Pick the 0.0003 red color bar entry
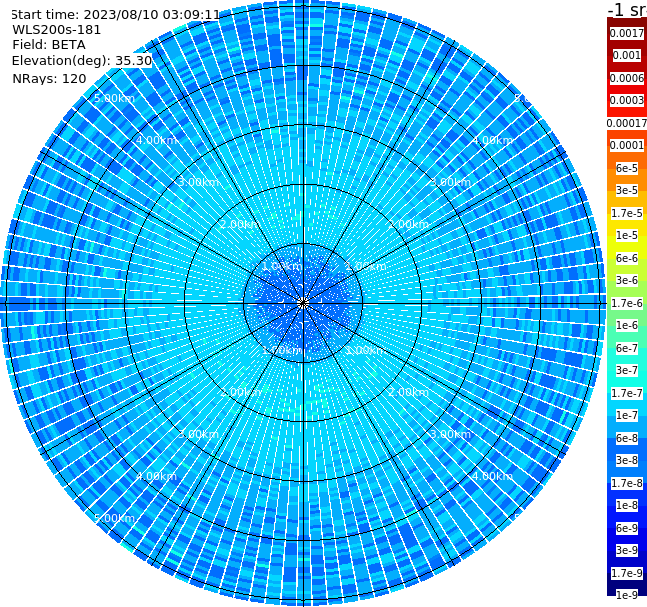 (x=627, y=100)
